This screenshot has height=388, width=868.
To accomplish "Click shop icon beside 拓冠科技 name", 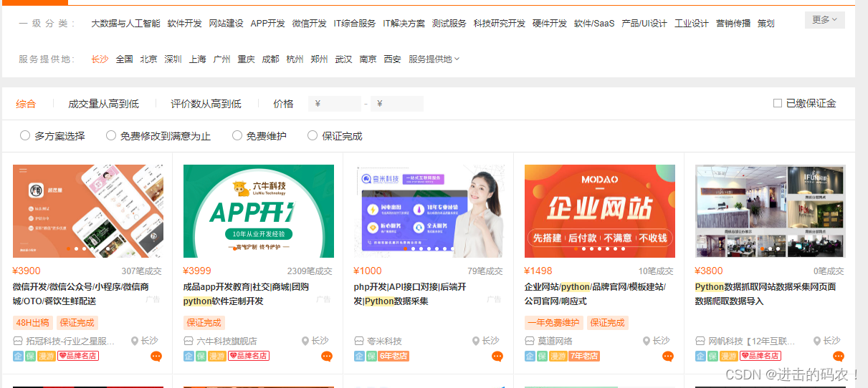I will tap(18, 341).
